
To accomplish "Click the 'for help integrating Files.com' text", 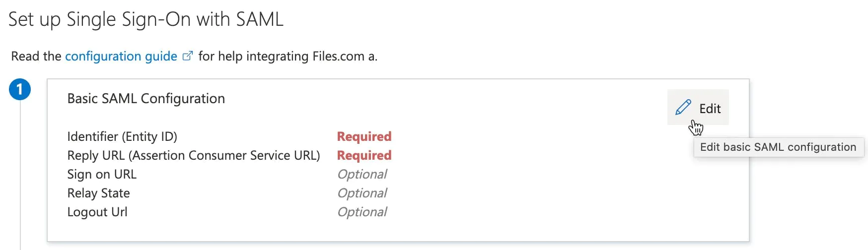I will point(282,56).
